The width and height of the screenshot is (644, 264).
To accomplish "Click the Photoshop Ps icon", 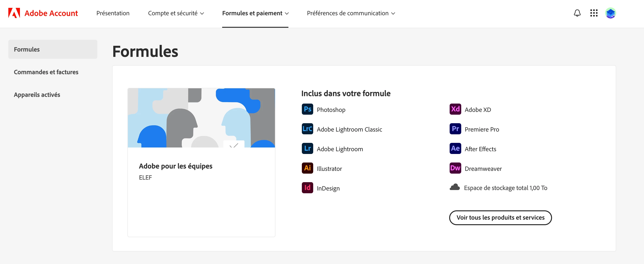I will [307, 109].
